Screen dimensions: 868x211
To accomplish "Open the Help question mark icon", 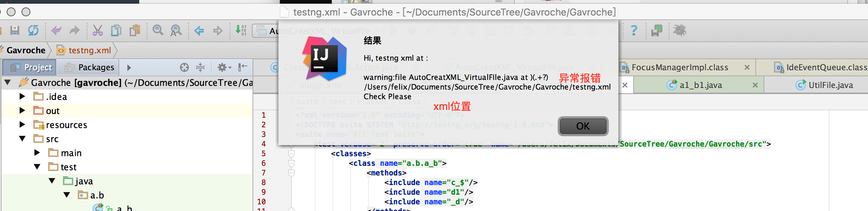I will coord(634,30).
